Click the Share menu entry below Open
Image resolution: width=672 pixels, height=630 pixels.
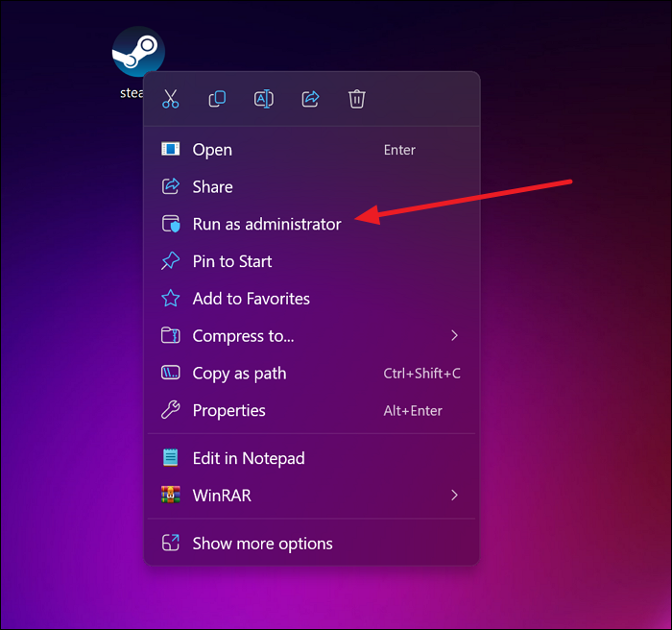(212, 187)
